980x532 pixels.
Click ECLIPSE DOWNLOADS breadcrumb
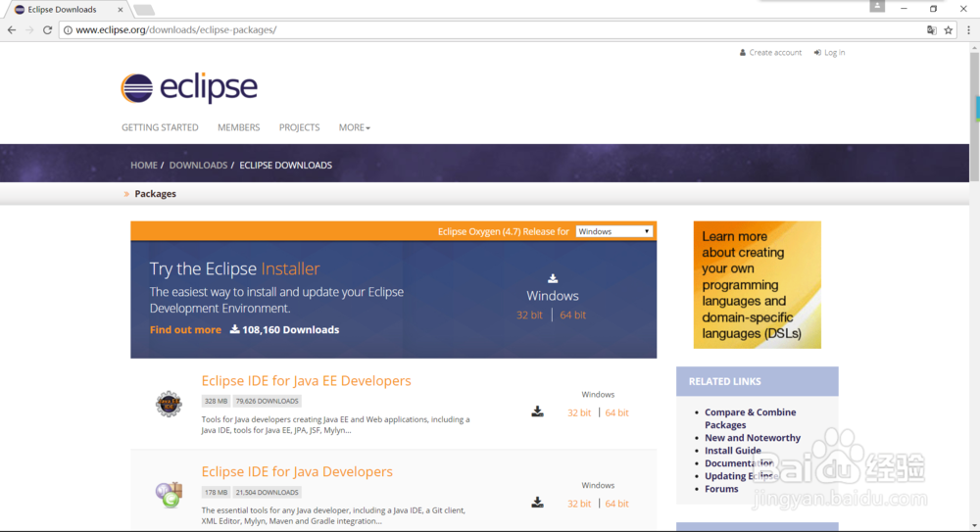click(x=285, y=165)
